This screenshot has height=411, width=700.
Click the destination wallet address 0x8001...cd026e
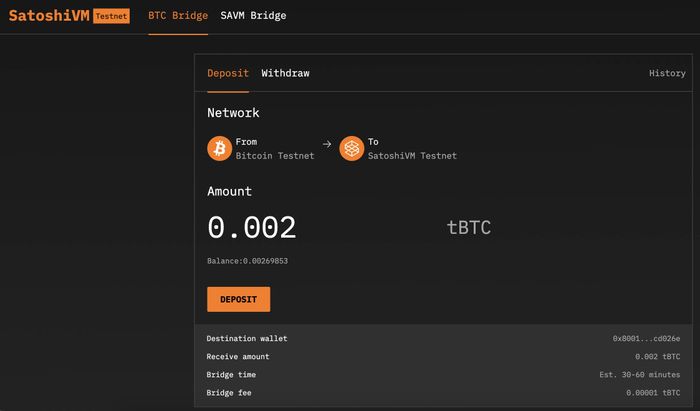coord(646,339)
